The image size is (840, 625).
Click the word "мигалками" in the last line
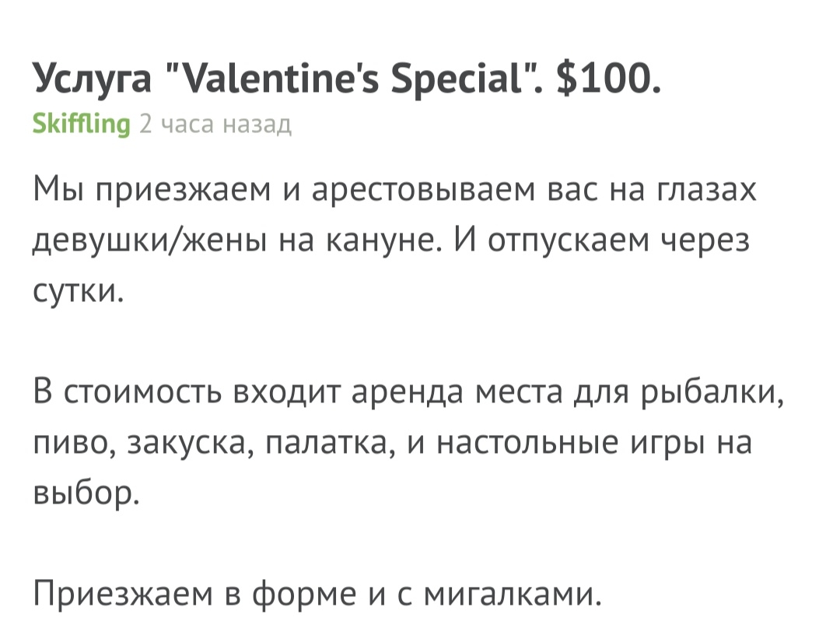coord(513,595)
